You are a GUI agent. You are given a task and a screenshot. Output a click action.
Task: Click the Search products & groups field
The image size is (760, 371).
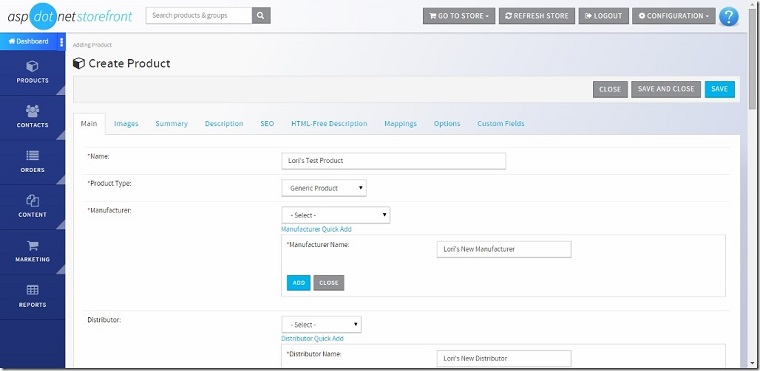pyautogui.click(x=199, y=16)
